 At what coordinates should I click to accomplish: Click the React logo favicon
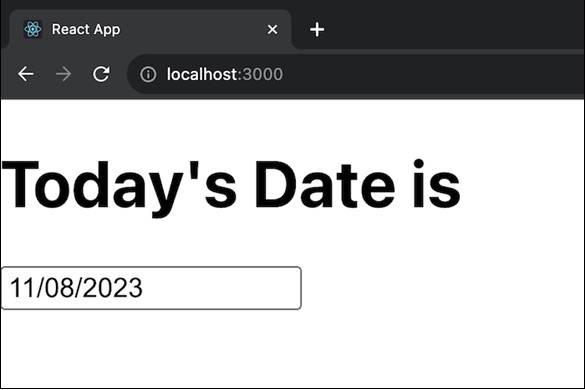(x=33, y=29)
